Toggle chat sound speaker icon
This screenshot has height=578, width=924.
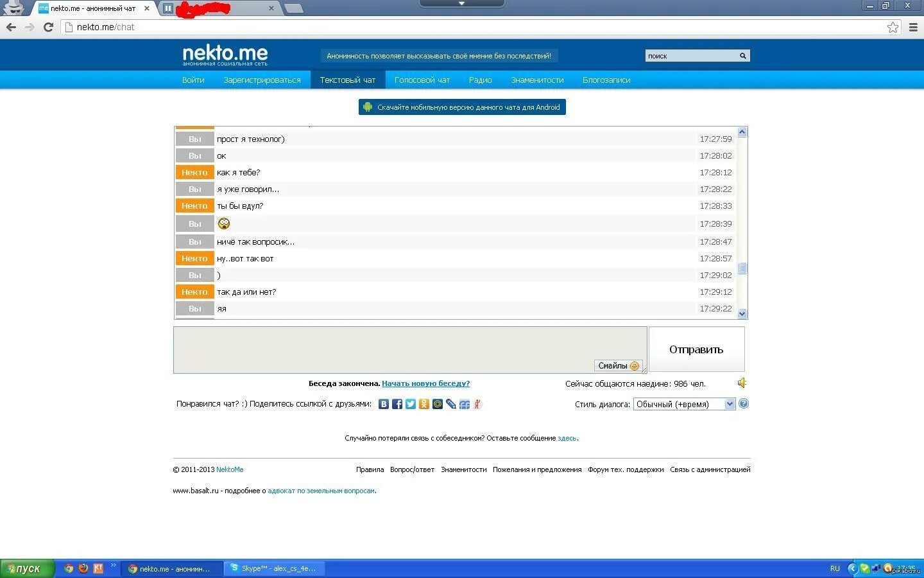[x=742, y=383]
